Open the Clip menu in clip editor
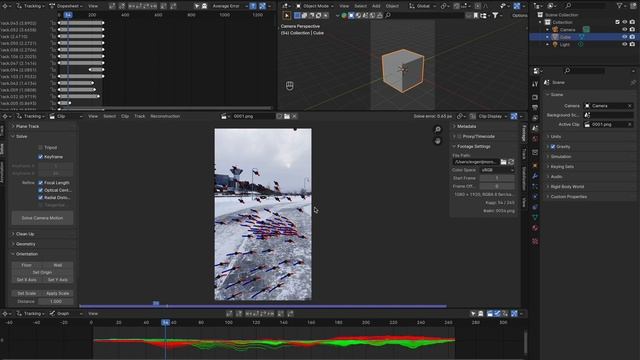 pos(125,116)
